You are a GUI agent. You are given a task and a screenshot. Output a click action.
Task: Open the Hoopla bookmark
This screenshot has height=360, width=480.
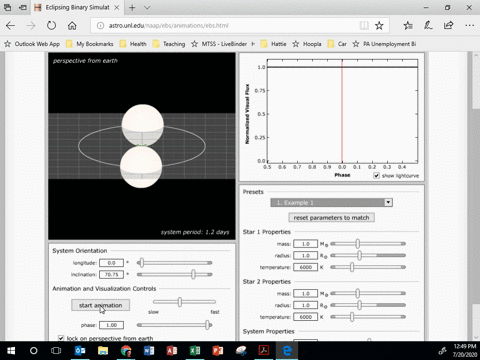click(x=307, y=44)
